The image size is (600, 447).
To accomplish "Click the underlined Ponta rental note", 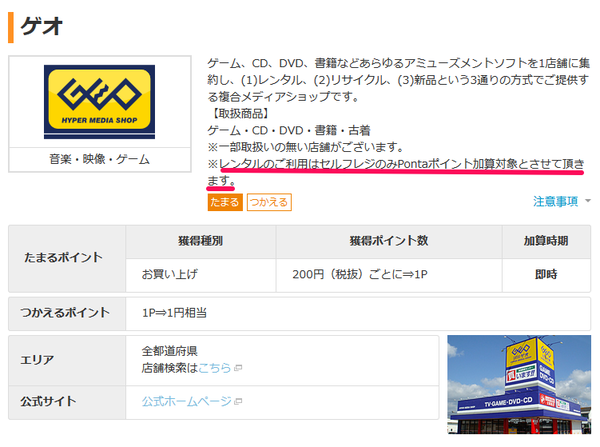I will tap(396, 171).
